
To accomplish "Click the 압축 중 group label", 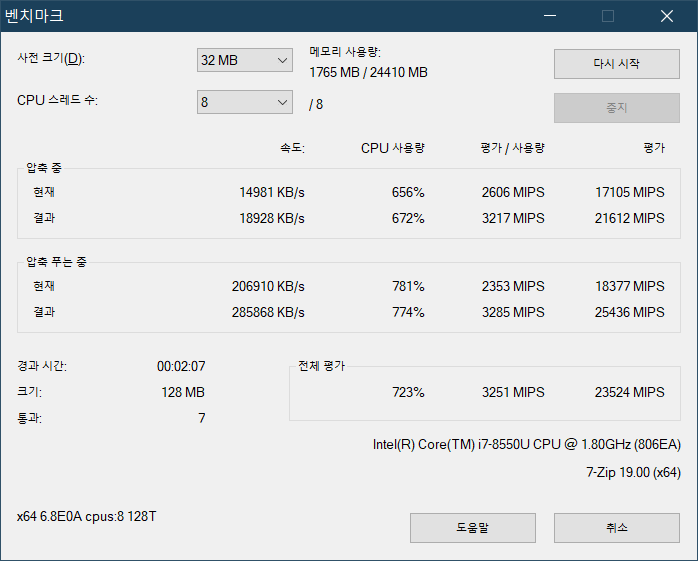I will pyautogui.click(x=44, y=168).
